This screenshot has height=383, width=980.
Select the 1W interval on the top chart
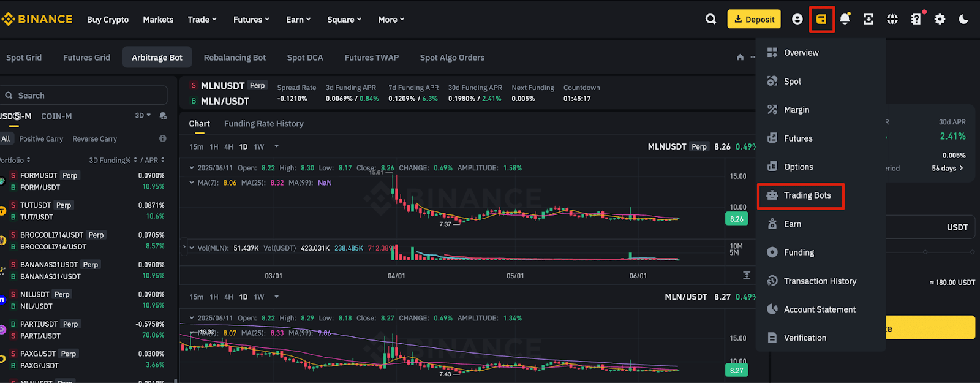tap(259, 146)
